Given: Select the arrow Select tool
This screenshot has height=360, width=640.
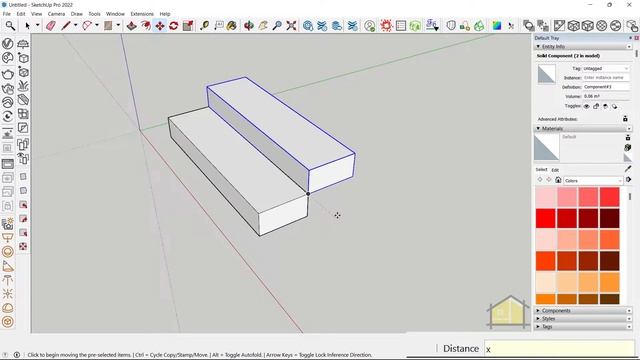Looking at the screenshot, I should coord(28,26).
